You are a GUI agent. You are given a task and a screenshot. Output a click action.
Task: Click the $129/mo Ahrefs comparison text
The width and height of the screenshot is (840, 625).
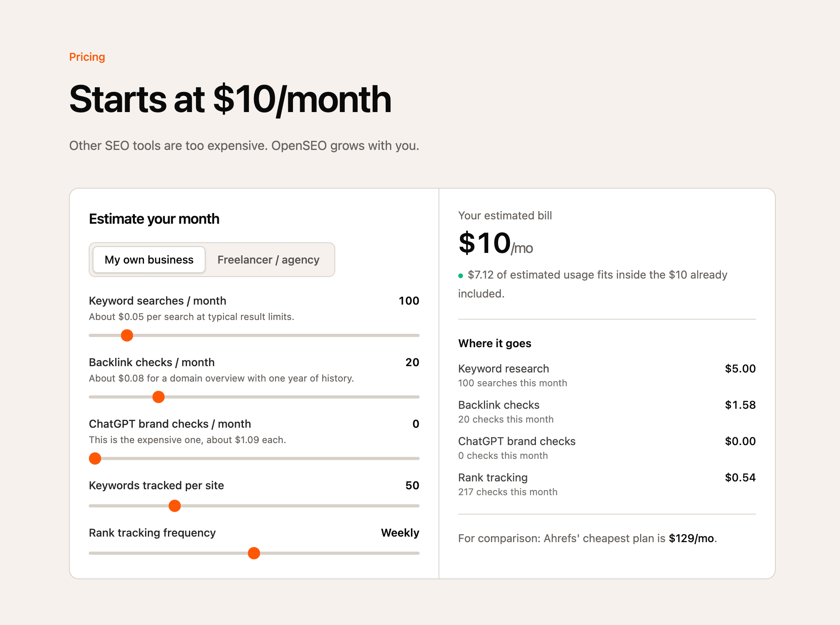tap(691, 538)
